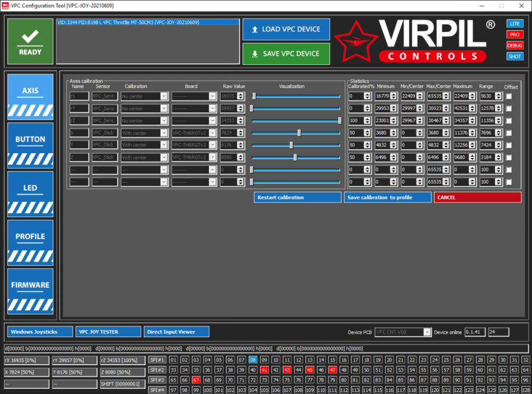Click the rZ Range field showing 11356
Screen dimensions: 532x394
491,120
